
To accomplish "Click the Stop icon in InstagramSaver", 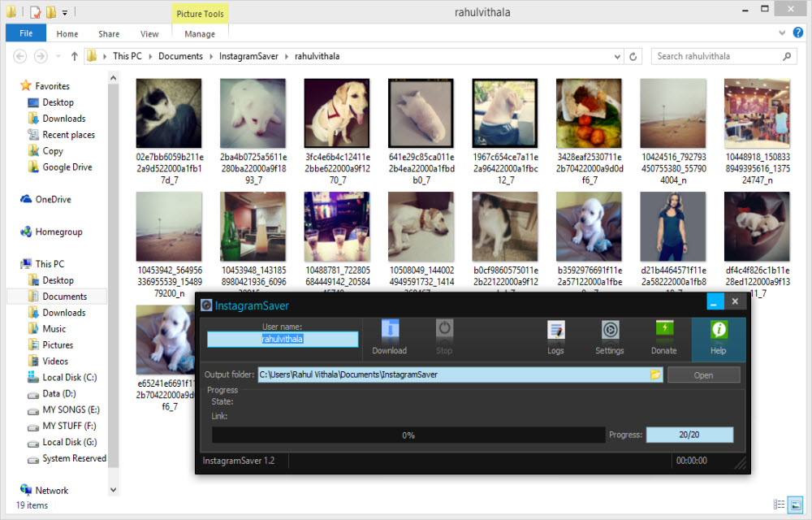I will (444, 337).
